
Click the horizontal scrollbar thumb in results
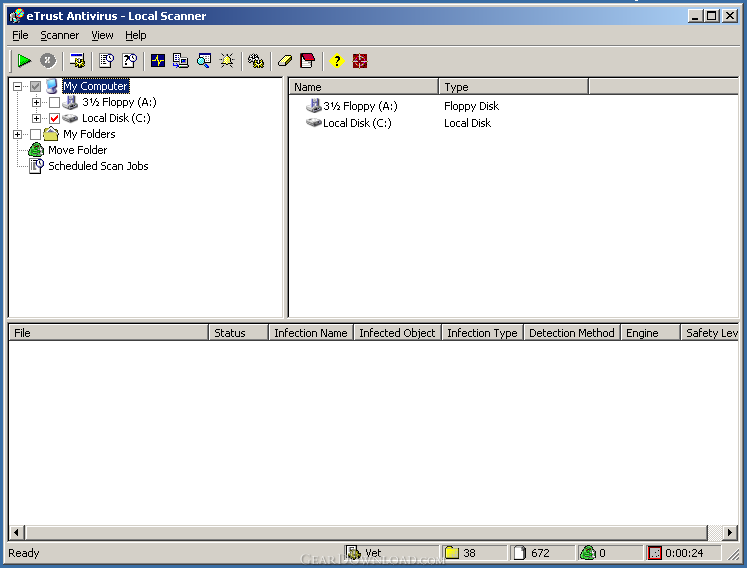point(366,532)
